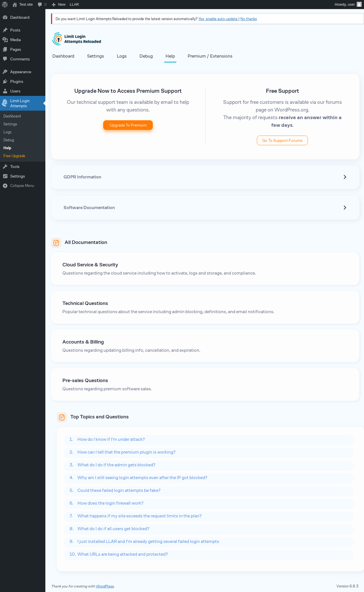Click the Limit Login Attempts fingerprint icon
Viewport: 364px width, 592px height.
[5, 103]
